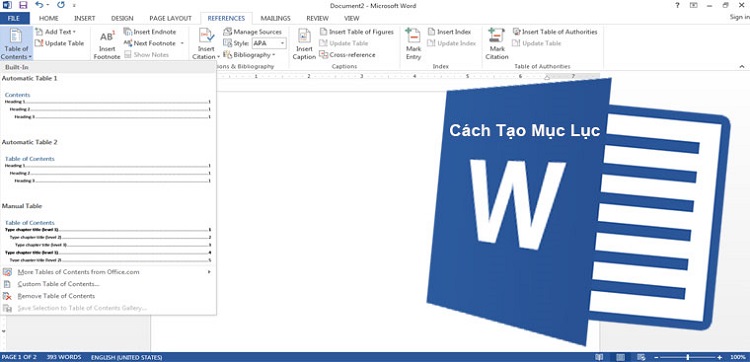Click the Undo arrow in title bar
Screen dimensions: 750x362
pyautogui.click(x=40, y=6)
